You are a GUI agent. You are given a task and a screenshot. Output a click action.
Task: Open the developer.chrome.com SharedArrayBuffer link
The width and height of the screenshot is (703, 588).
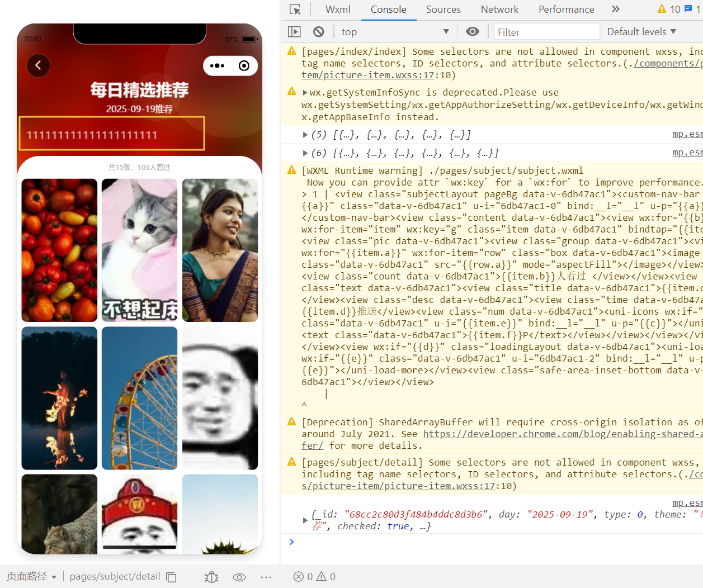563,434
